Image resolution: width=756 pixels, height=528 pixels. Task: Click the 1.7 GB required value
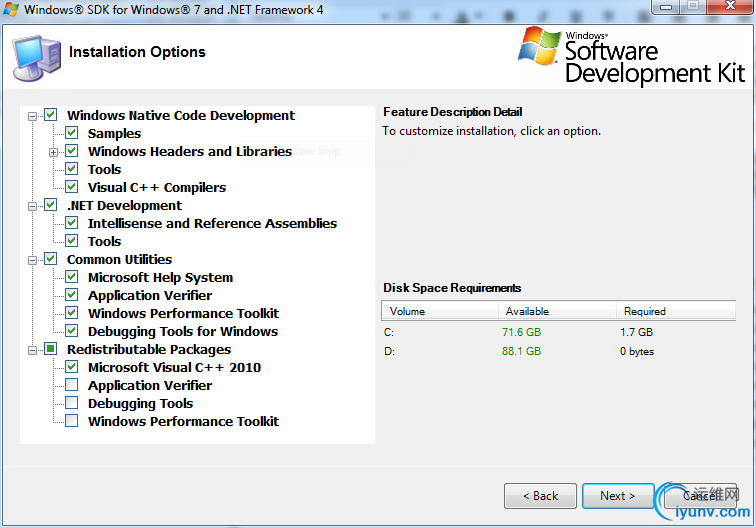tap(636, 332)
